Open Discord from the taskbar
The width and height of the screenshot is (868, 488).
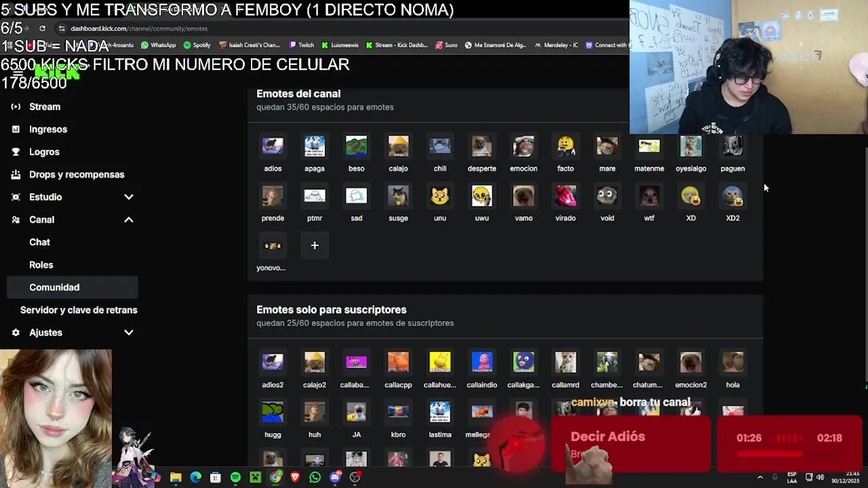pos(335,477)
